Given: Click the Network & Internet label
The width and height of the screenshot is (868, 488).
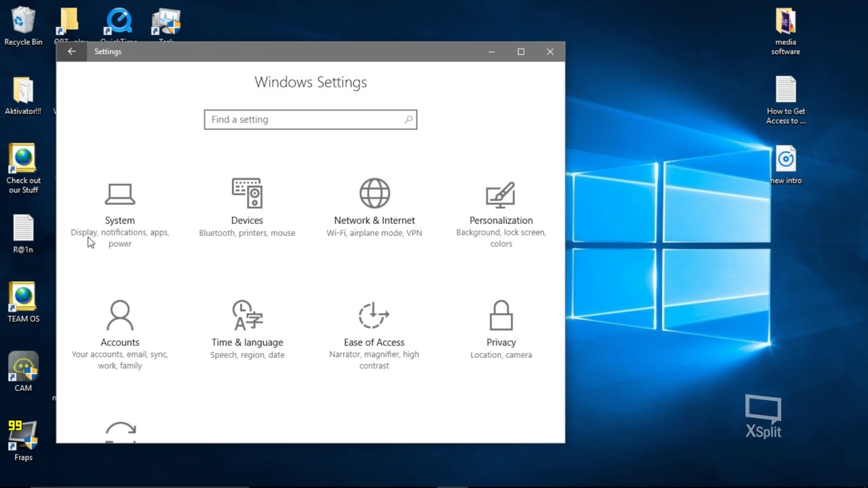Looking at the screenshot, I should tap(374, 220).
